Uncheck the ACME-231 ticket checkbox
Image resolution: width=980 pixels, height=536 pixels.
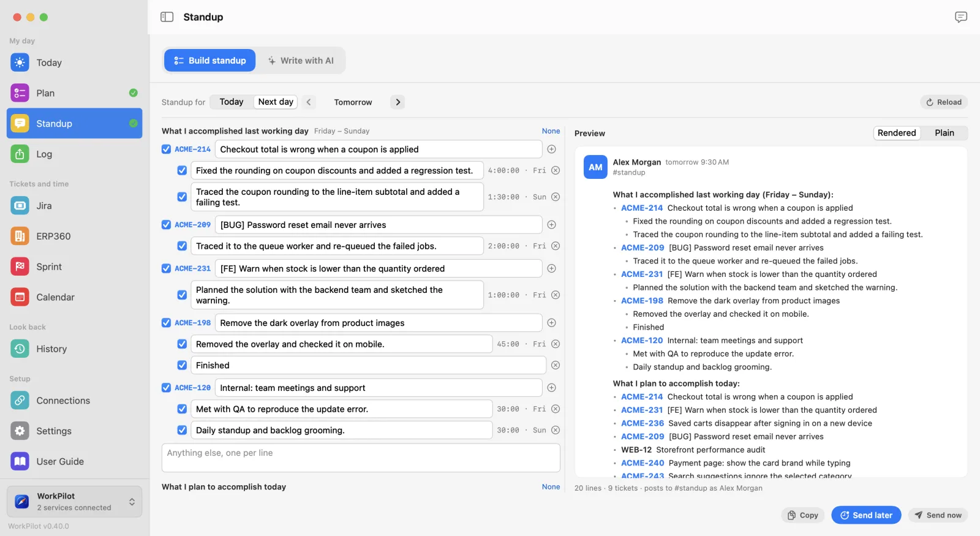click(x=166, y=268)
